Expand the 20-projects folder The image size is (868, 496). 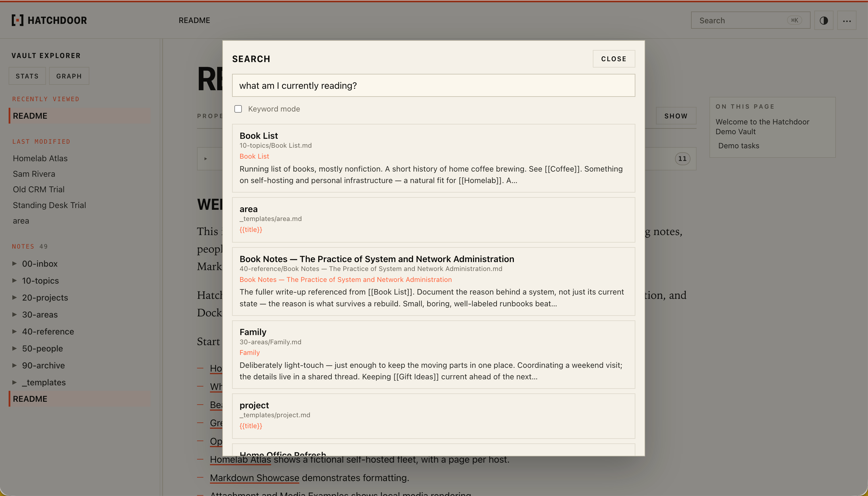point(14,297)
